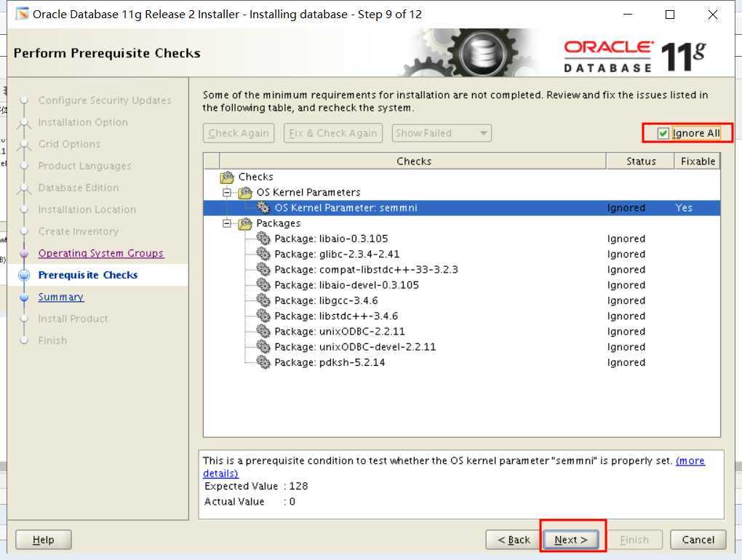This screenshot has width=742, height=560.
Task: Click Ignored status for pdksh-5.2.14
Action: [626, 362]
